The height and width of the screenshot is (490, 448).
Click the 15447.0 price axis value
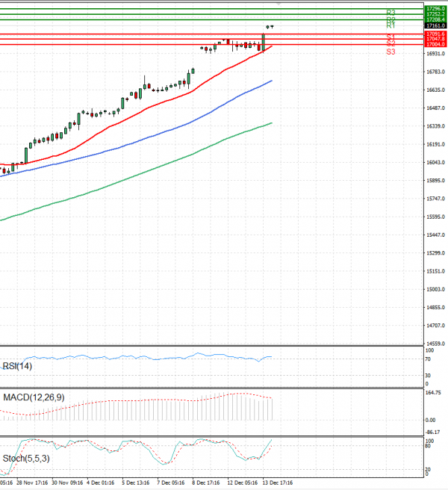click(x=435, y=235)
